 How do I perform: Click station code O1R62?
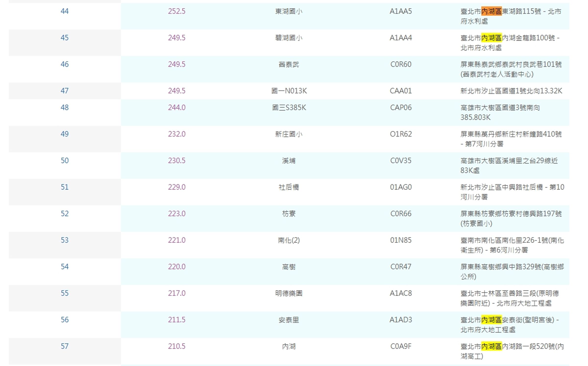point(401,134)
